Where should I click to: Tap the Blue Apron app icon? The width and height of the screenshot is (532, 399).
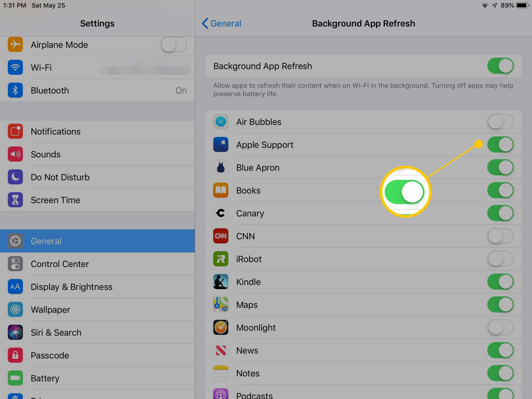(221, 167)
